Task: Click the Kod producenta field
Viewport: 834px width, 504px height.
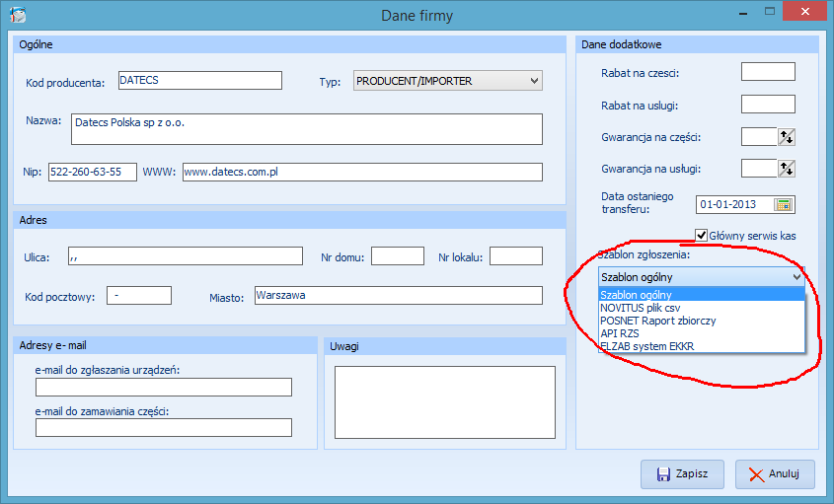Action: (x=199, y=81)
